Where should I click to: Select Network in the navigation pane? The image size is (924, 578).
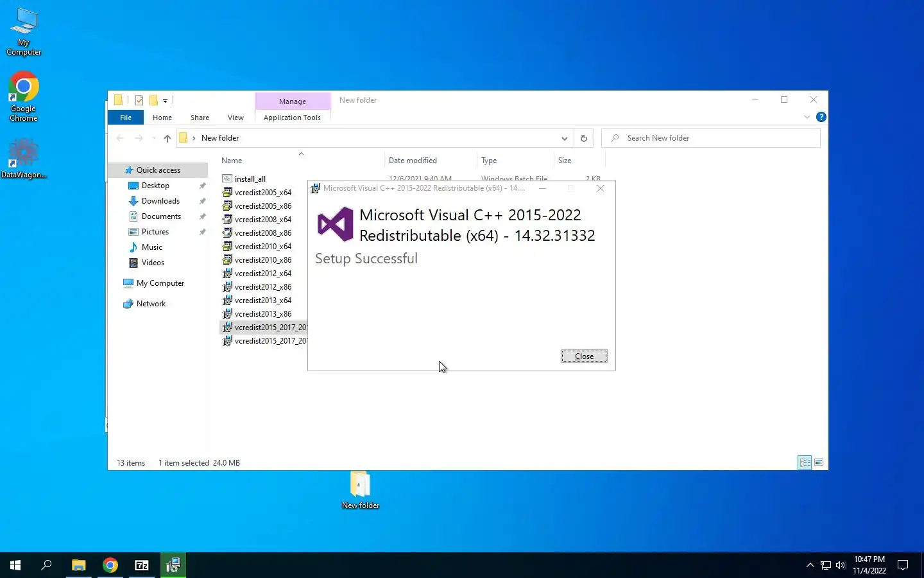click(x=151, y=304)
